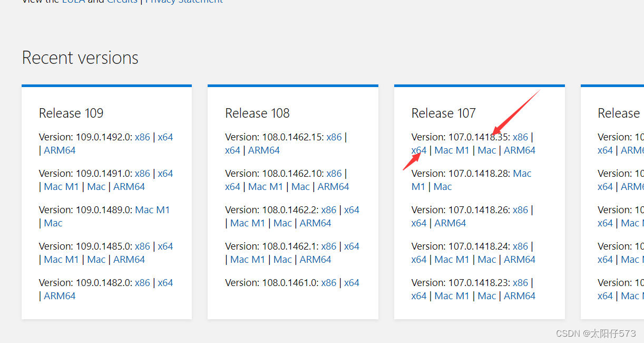Select ARM64 for version 108.0.1462.10
The width and height of the screenshot is (644, 343).
(334, 187)
